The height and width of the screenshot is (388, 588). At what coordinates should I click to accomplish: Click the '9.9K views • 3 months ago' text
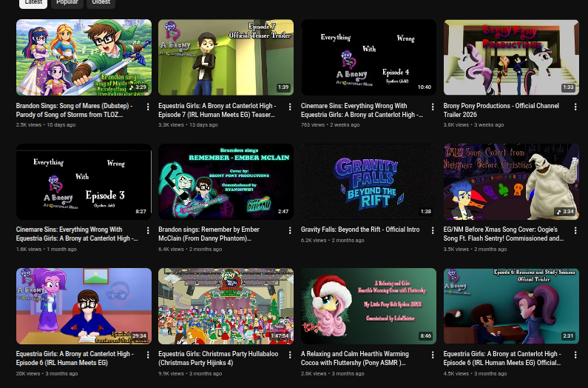(x=190, y=373)
